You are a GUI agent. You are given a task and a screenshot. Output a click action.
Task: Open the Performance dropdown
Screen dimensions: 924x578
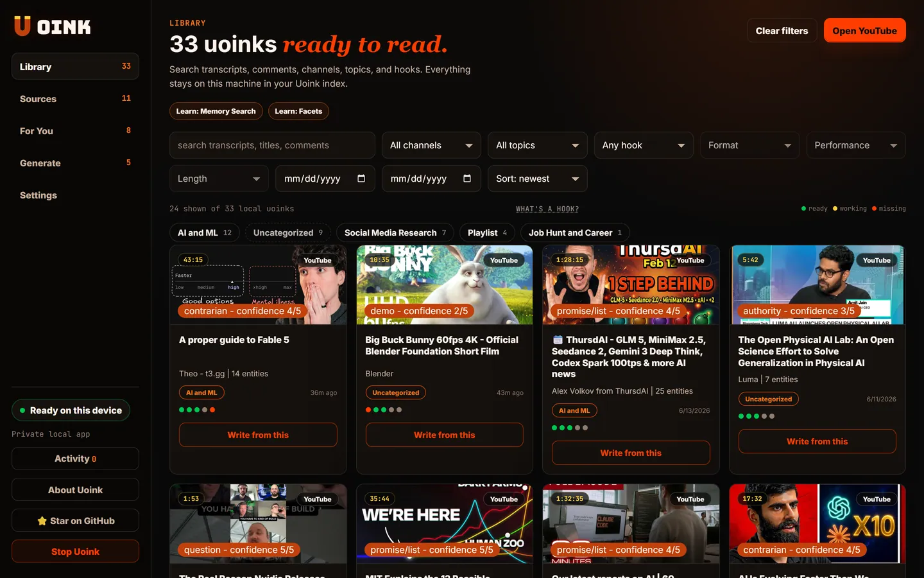pos(856,145)
